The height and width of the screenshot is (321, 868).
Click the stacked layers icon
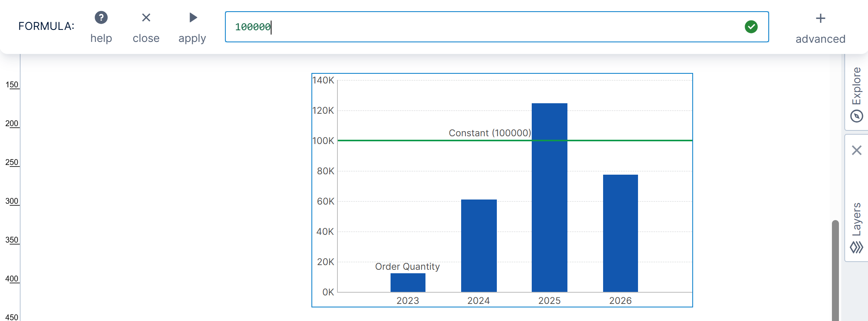856,247
